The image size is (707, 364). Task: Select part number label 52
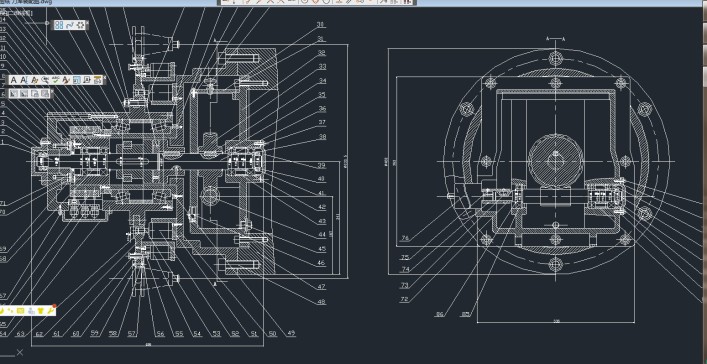tap(235, 334)
